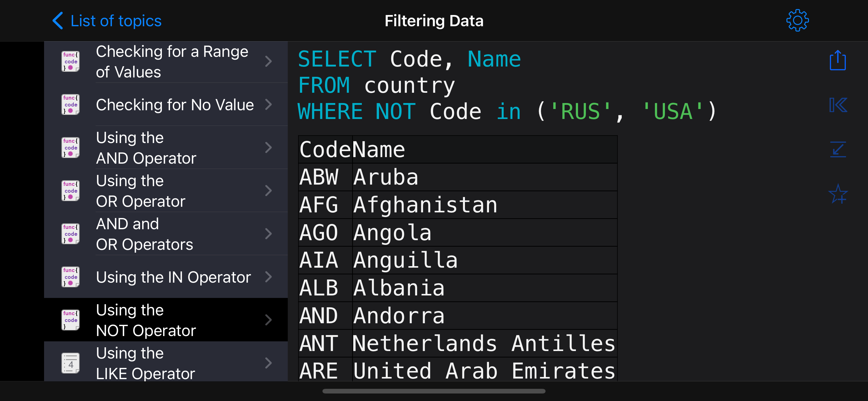Open Using the LIKE Operator topic

pyautogui.click(x=166, y=362)
